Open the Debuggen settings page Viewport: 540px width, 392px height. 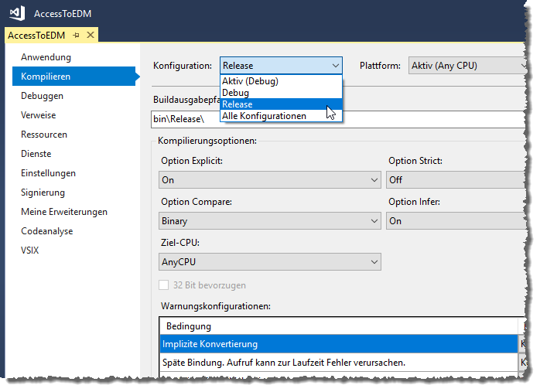pyautogui.click(x=42, y=96)
